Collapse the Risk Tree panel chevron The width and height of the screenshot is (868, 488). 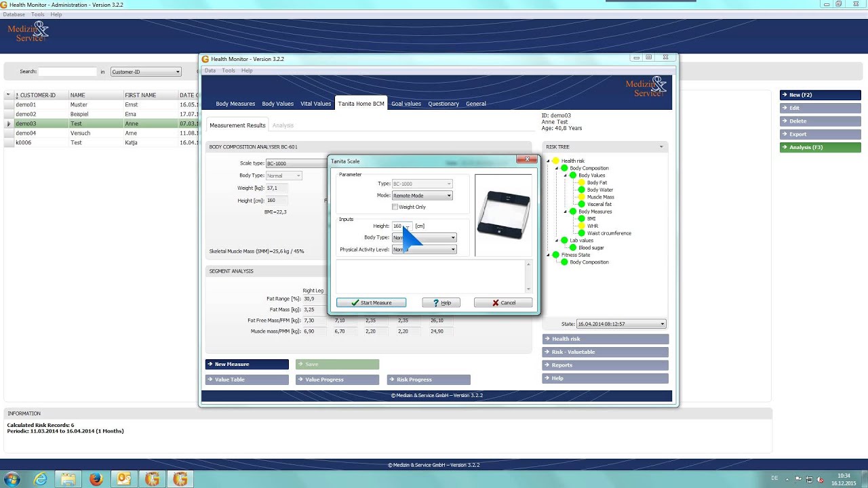(x=661, y=147)
